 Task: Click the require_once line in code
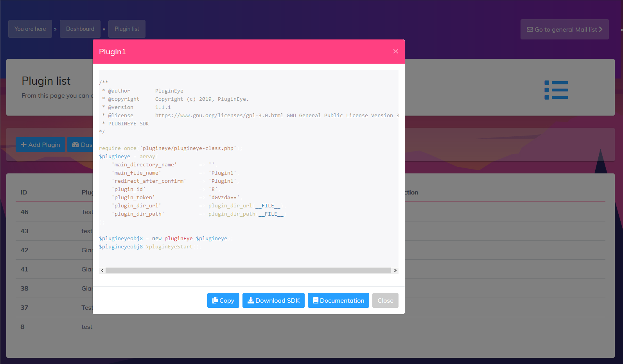pyautogui.click(x=171, y=148)
